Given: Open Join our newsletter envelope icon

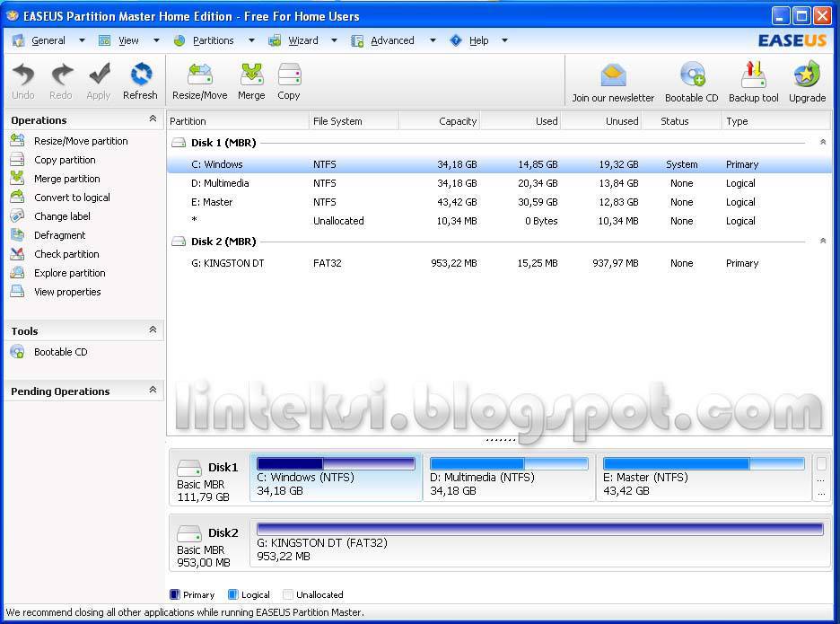Looking at the screenshot, I should click(613, 75).
